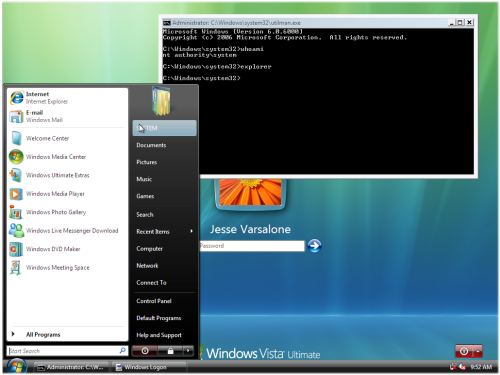Screen dimensions: 500x375
Task: Open the Welcome Center icon
Action: tap(16, 138)
